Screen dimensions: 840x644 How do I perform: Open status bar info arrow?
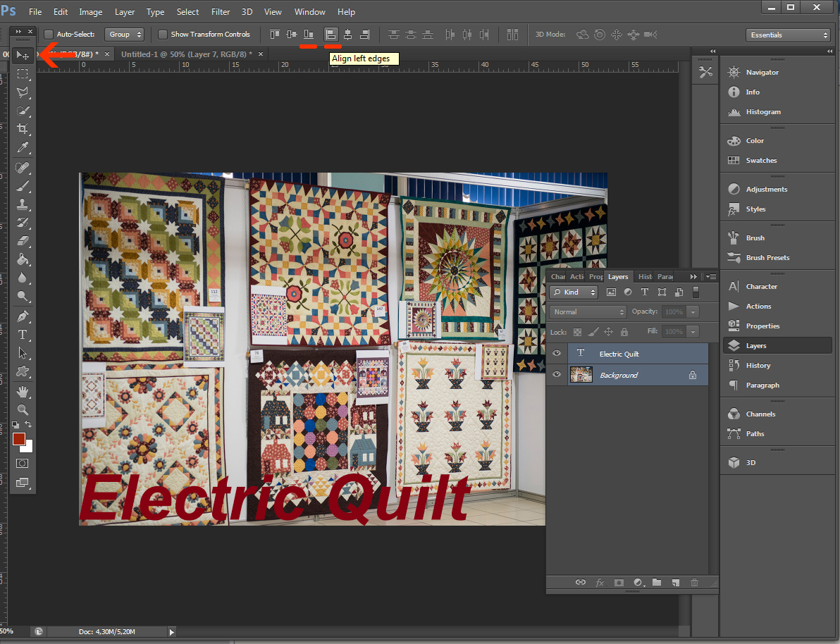171,632
